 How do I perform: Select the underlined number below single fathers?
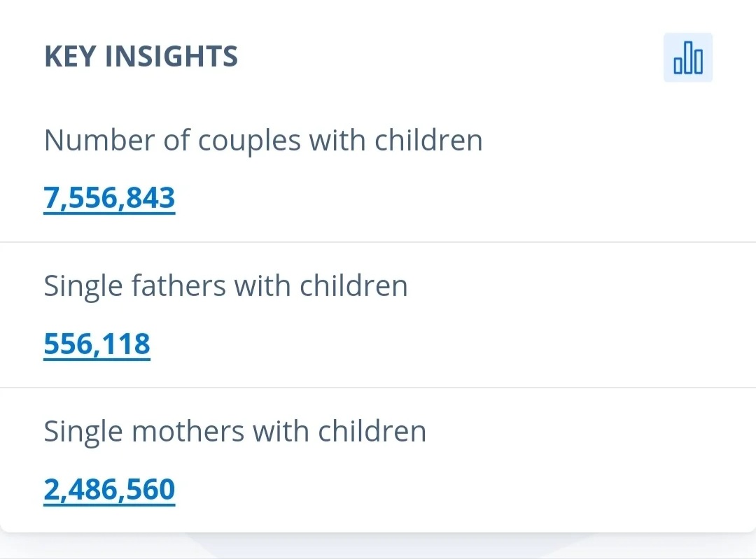click(97, 344)
